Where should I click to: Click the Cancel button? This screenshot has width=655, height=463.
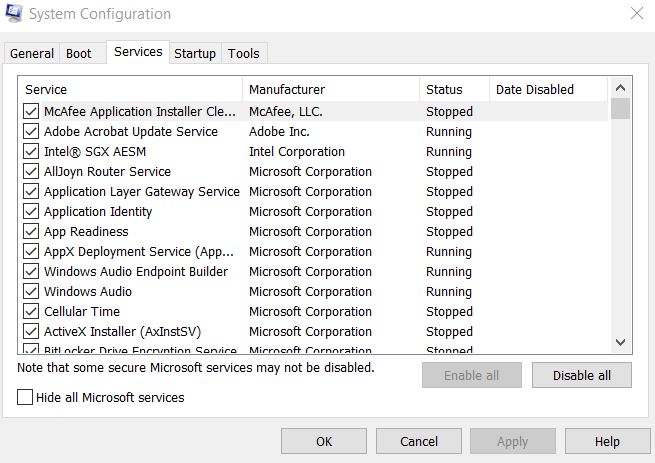point(419,441)
